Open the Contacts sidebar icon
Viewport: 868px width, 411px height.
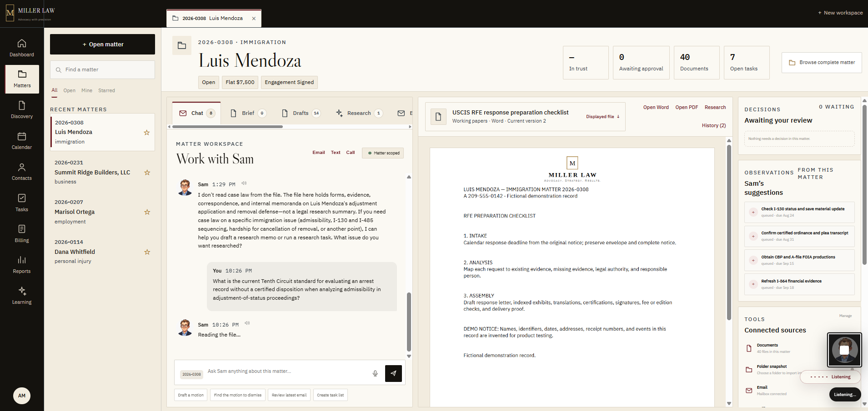[x=22, y=167]
